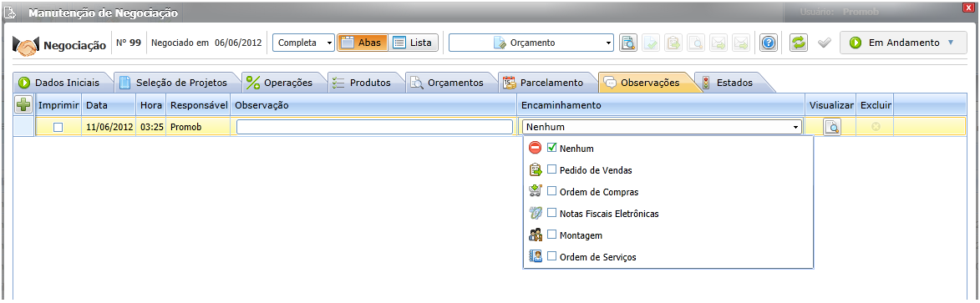Check the Ordem de Compras checkbox
980x303 pixels.
click(x=552, y=191)
